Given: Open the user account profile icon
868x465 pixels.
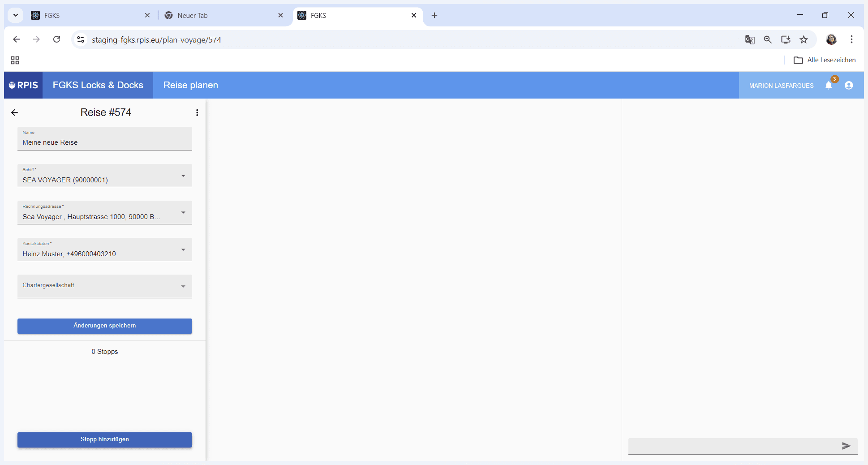Looking at the screenshot, I should (x=849, y=85).
